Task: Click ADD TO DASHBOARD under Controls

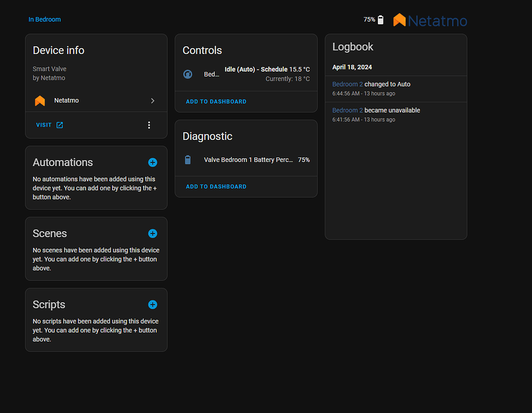Action: coord(216,101)
